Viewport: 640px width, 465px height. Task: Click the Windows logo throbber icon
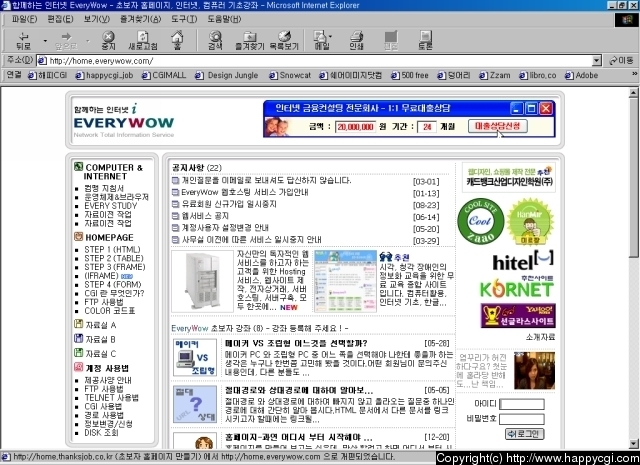point(626,20)
